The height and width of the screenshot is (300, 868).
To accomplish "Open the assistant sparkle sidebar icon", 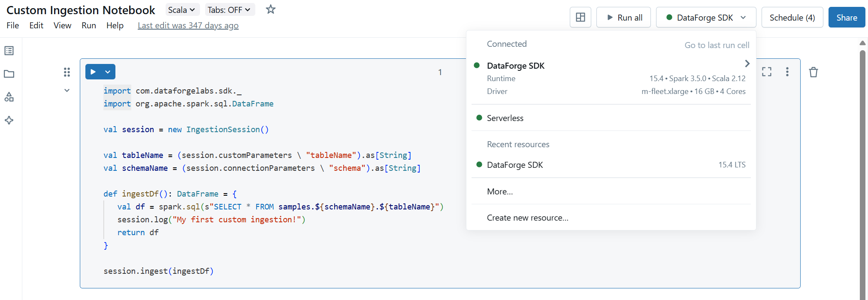I will pos(9,120).
